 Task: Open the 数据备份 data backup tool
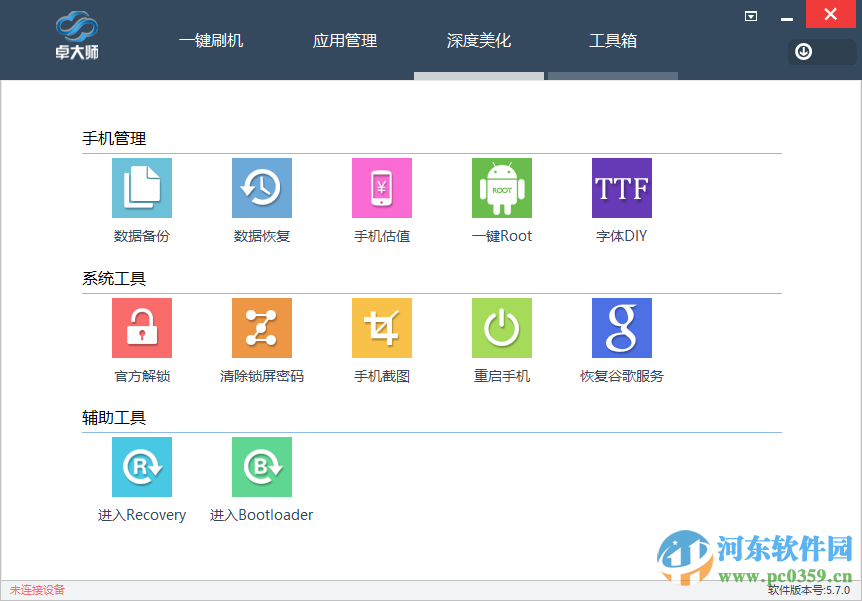point(141,188)
